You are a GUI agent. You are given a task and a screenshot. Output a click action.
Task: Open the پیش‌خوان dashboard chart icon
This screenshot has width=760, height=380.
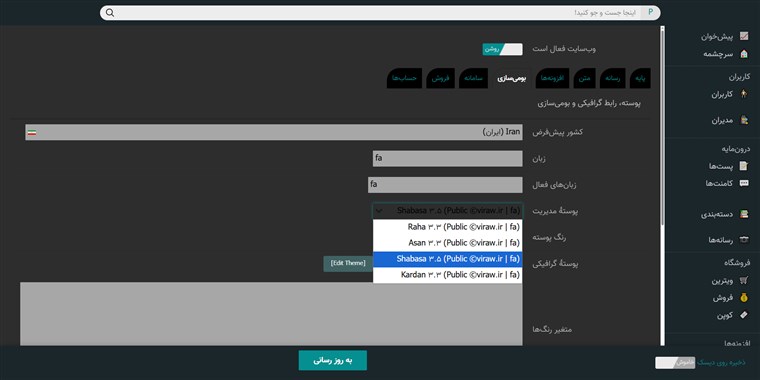tap(744, 36)
